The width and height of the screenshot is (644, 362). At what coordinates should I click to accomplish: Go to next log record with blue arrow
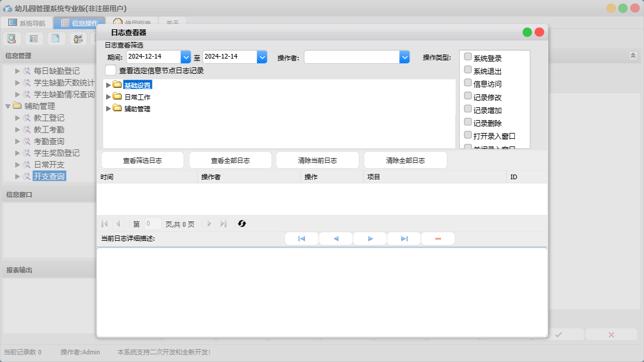click(370, 239)
